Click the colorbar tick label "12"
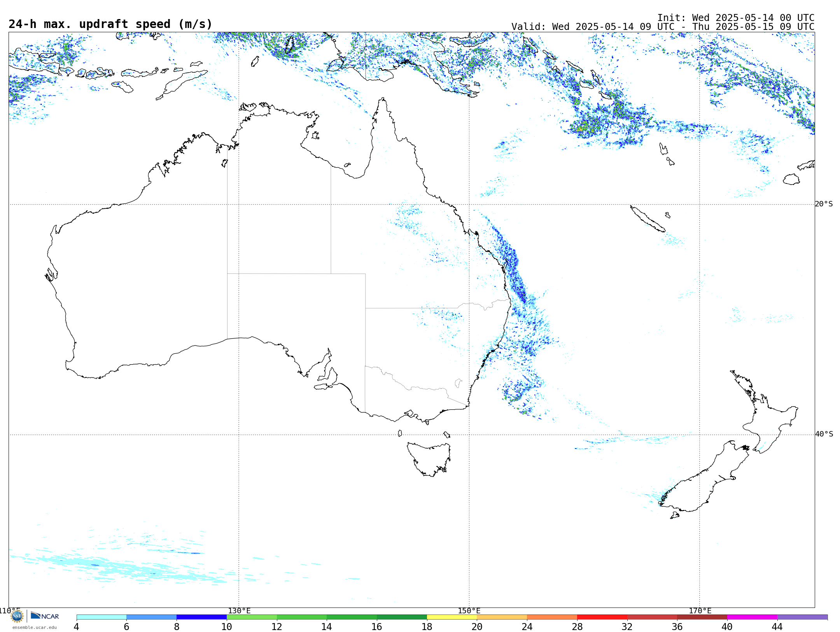 point(277,627)
